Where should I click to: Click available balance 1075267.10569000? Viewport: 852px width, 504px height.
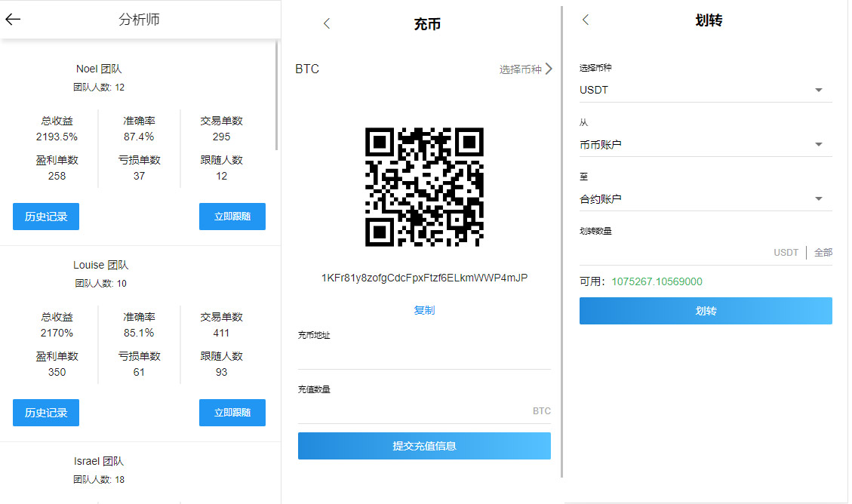pos(657,281)
